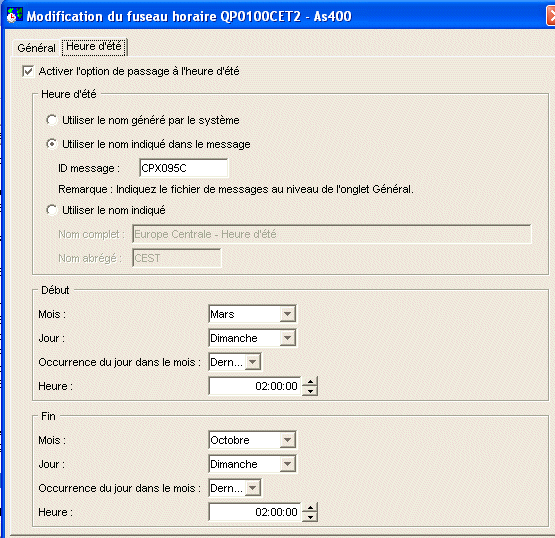Decrease the Fin hour with down arrow
The width and height of the screenshot is (555, 538).
coord(310,517)
